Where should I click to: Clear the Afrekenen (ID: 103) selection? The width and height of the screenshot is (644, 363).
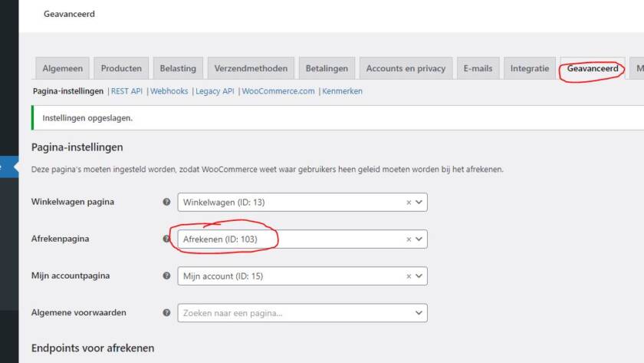click(409, 239)
